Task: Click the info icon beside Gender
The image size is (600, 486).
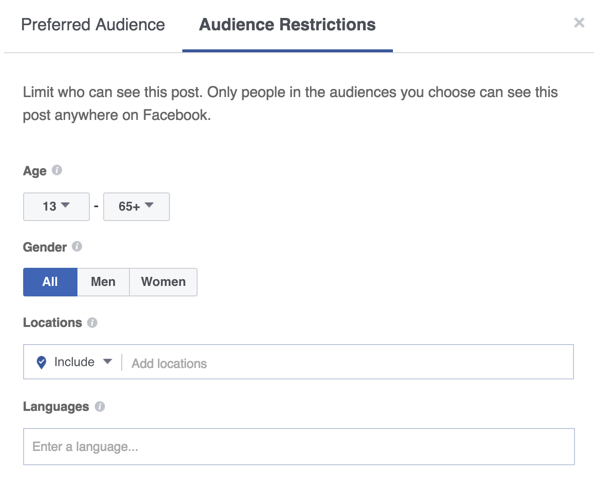Action: [77, 247]
